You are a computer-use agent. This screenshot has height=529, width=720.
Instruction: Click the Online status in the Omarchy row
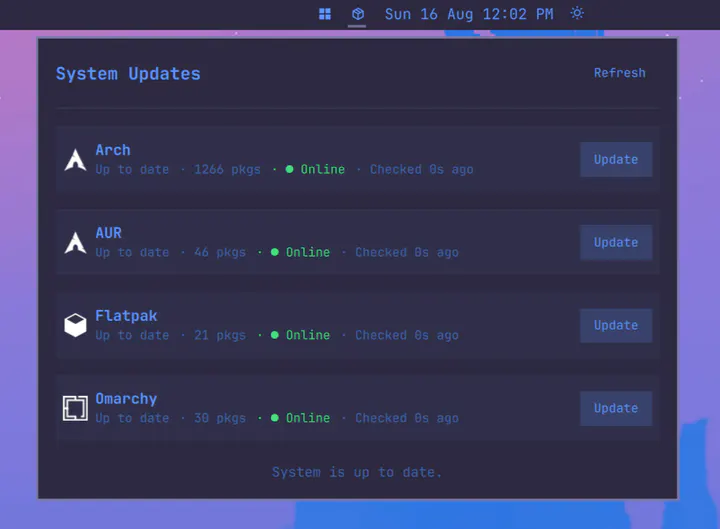308,418
